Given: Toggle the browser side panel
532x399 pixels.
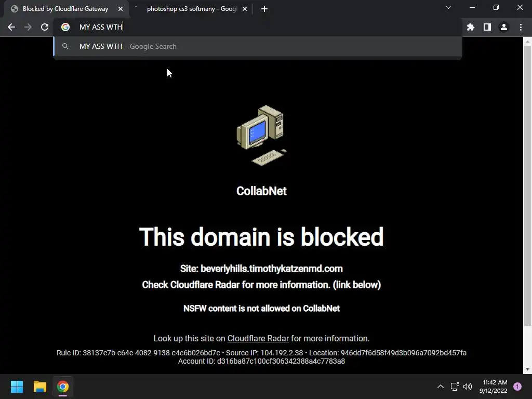Looking at the screenshot, I should click(x=487, y=27).
